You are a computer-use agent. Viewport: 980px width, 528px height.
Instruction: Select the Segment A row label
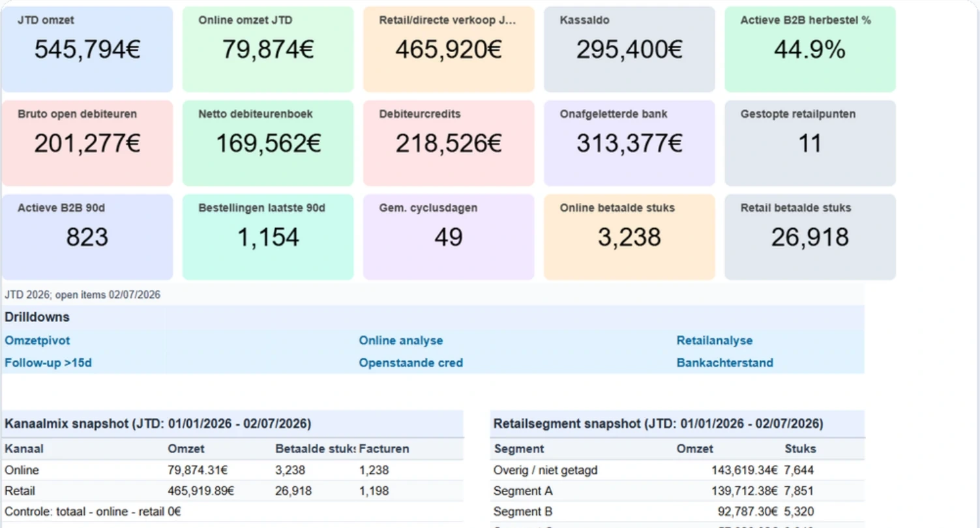pos(522,491)
